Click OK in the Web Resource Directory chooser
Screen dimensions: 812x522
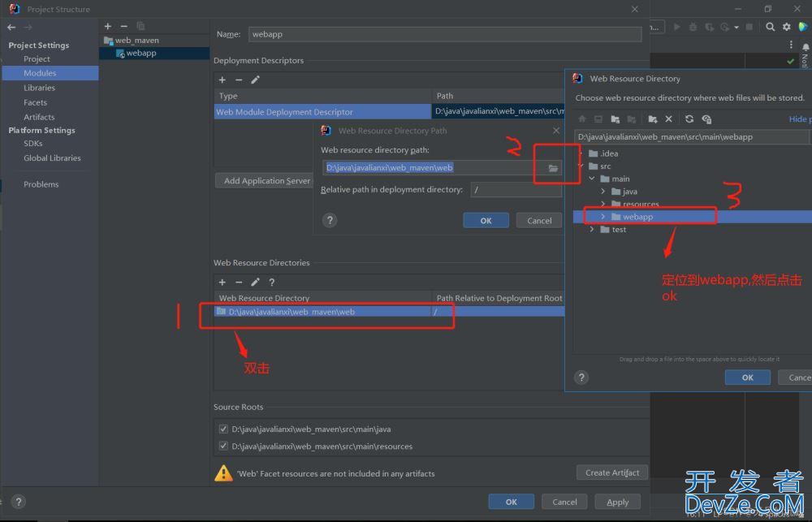click(747, 377)
